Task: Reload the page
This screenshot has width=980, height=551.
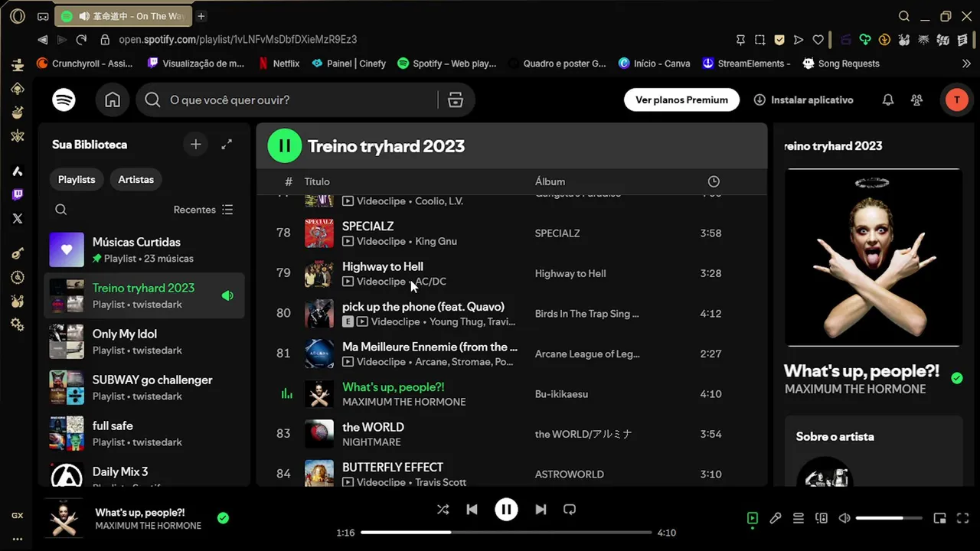Action: (81, 40)
